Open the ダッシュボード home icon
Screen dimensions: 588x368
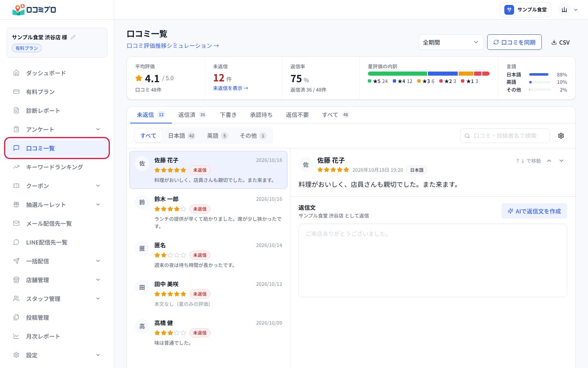pos(16,73)
